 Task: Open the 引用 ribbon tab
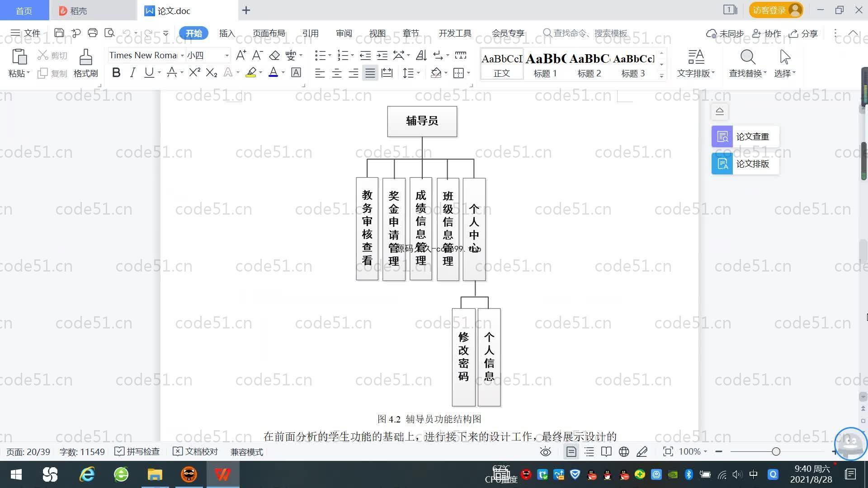point(311,33)
